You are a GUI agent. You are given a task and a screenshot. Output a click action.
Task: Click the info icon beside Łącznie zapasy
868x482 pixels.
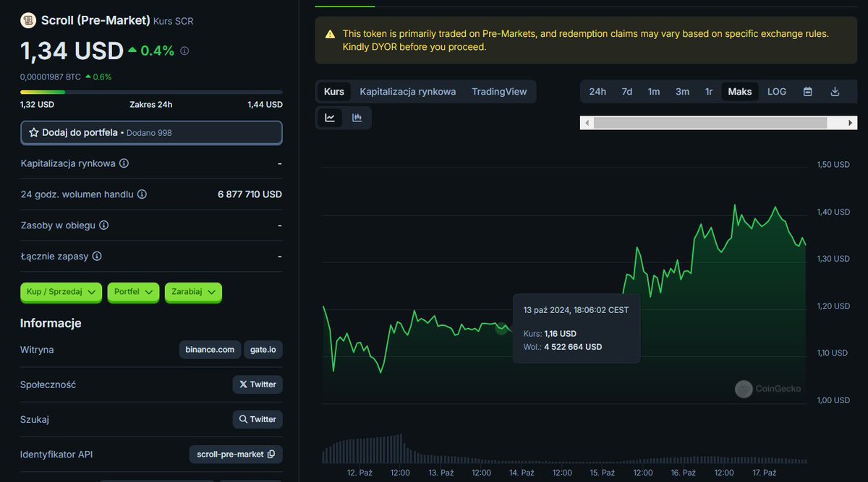pyautogui.click(x=97, y=257)
